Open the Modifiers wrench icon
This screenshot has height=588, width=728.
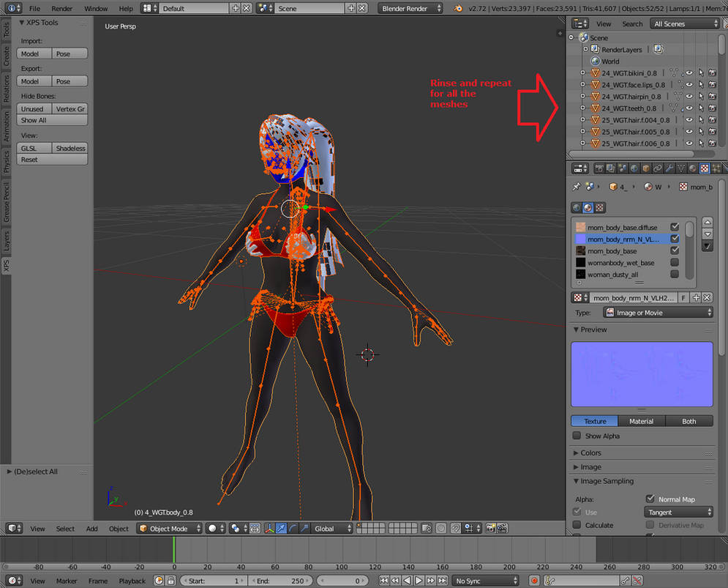[669, 168]
